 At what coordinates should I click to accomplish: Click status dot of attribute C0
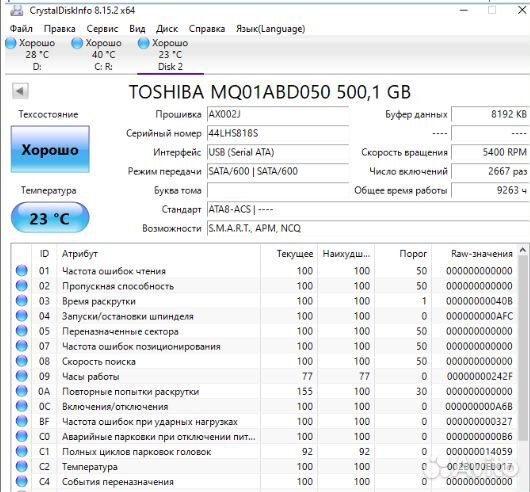22,436
